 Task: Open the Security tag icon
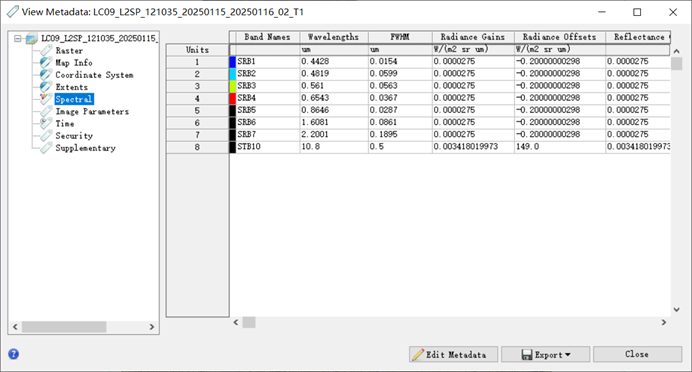[46, 135]
